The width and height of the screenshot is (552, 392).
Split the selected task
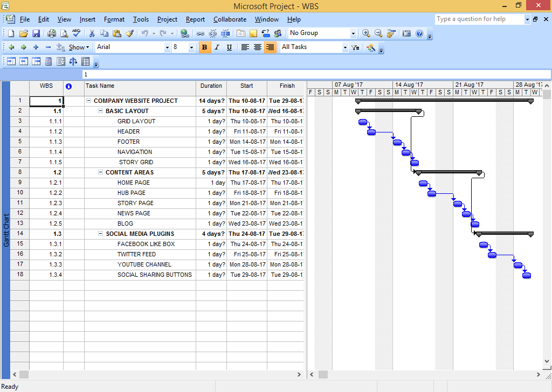(225, 33)
